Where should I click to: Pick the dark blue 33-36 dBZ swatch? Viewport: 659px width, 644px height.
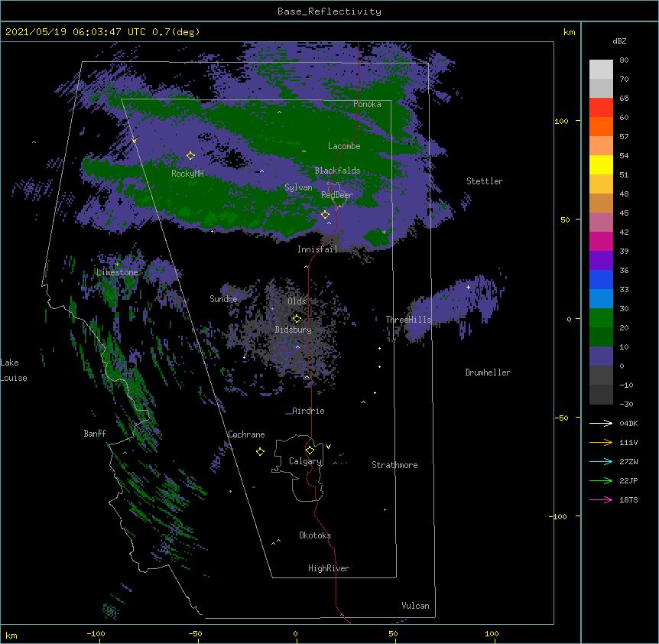click(601, 279)
